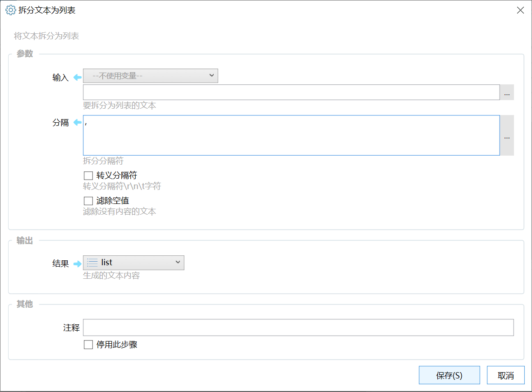Click the ellipsis button beside the separator field
The height and width of the screenshot is (392, 532).
507,135
